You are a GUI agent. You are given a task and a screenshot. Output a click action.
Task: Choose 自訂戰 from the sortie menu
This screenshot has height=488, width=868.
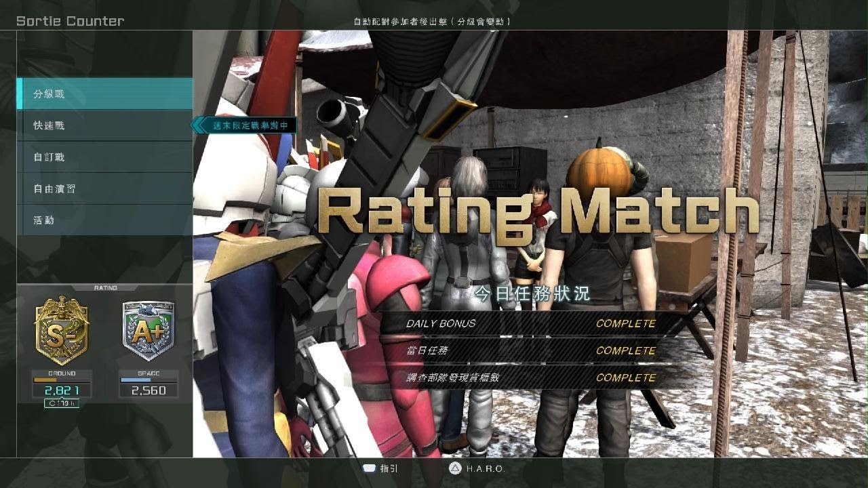tap(104, 157)
